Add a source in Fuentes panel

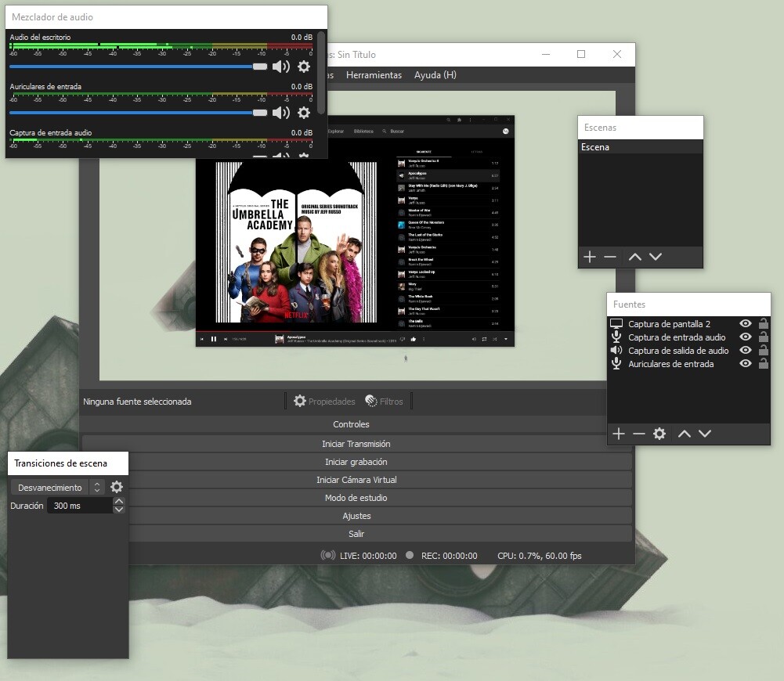click(619, 434)
